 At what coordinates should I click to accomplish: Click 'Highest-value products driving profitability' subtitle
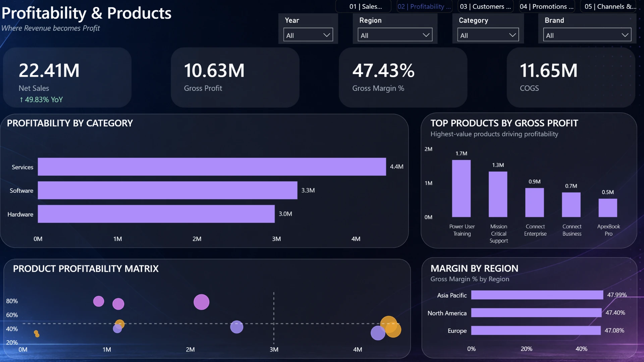(494, 134)
